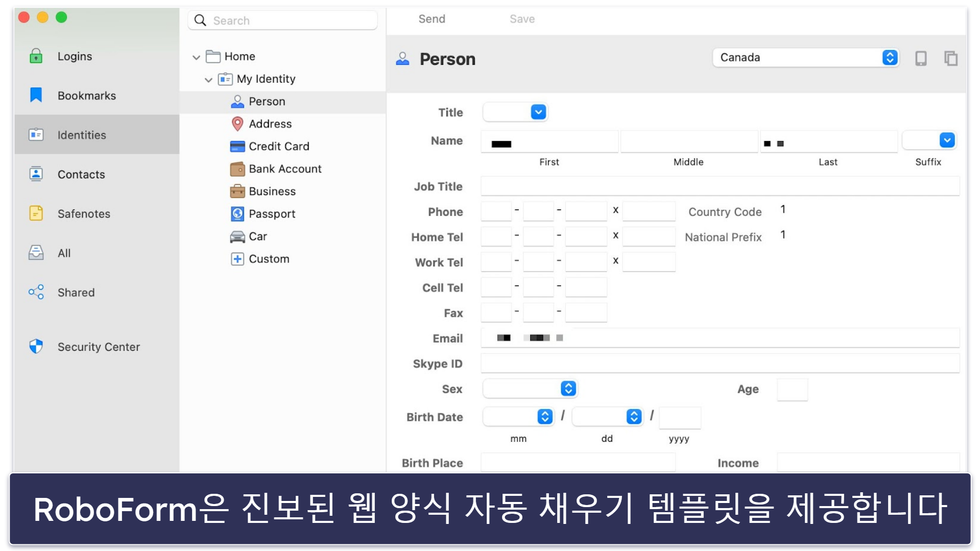Click the Send button

(432, 19)
